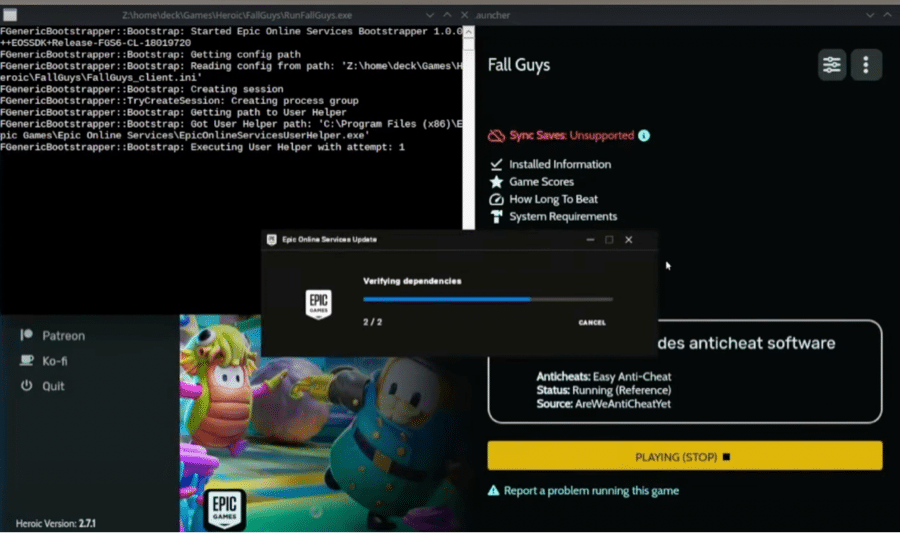900x533 pixels.
Task: Click the Epic Online Services Update title icon
Action: pos(271,240)
